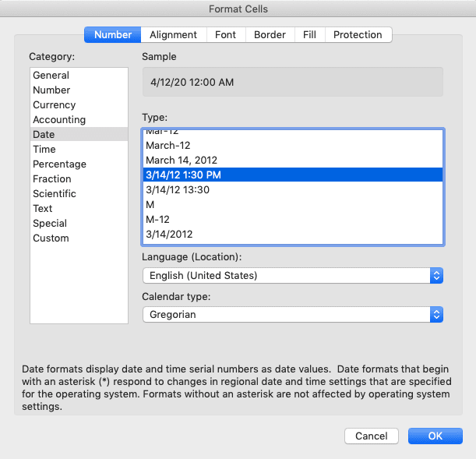Go to the Protection tab
476x459 pixels.
[x=358, y=34]
